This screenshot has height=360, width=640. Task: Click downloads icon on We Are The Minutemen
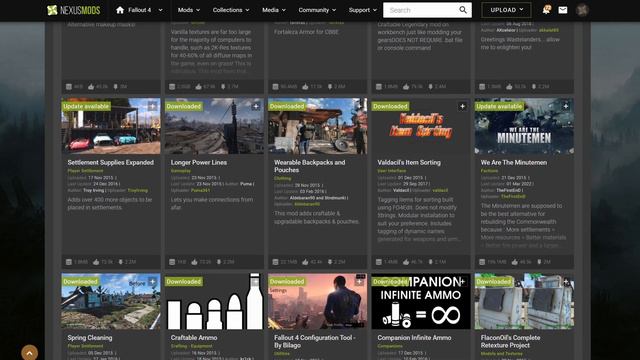click(x=539, y=262)
